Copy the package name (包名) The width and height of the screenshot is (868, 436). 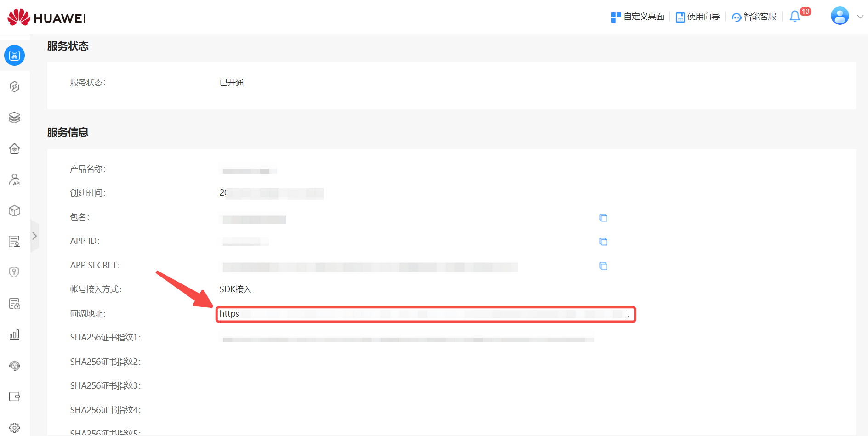point(603,218)
